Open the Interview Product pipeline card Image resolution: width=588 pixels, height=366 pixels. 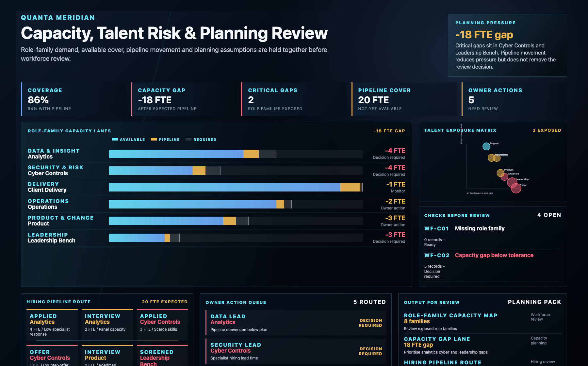click(x=107, y=356)
